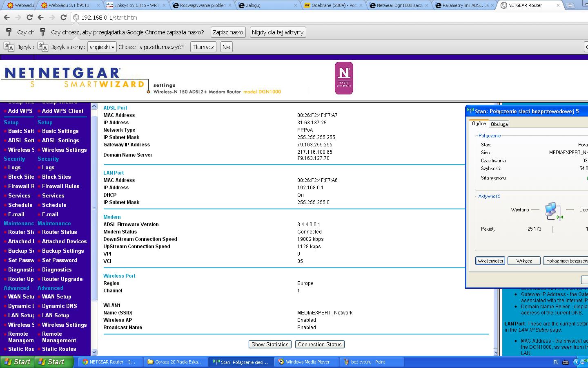Click the PL language indicator
588x368 pixels.
coord(556,362)
